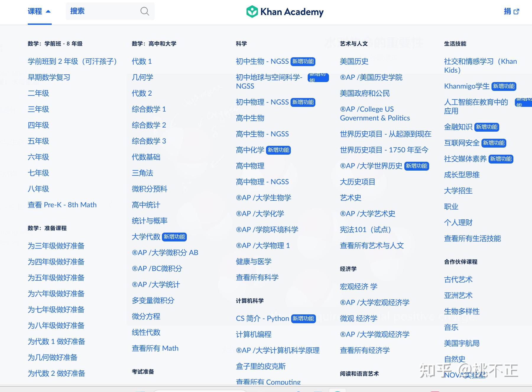Select 统计与概率 course
This screenshot has width=532, height=392.
click(x=150, y=221)
